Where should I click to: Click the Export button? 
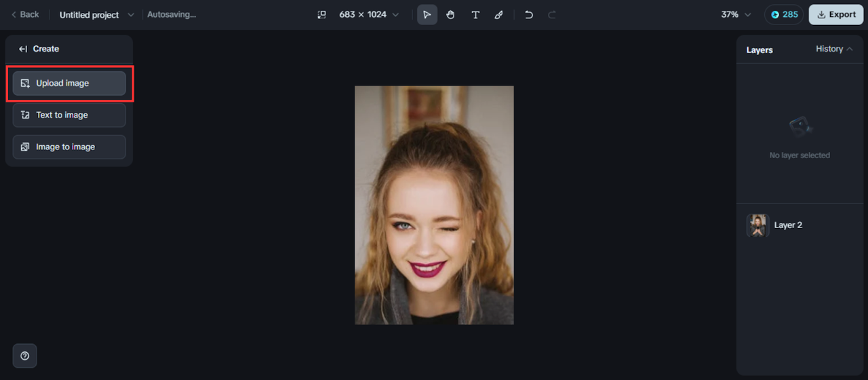(x=836, y=14)
